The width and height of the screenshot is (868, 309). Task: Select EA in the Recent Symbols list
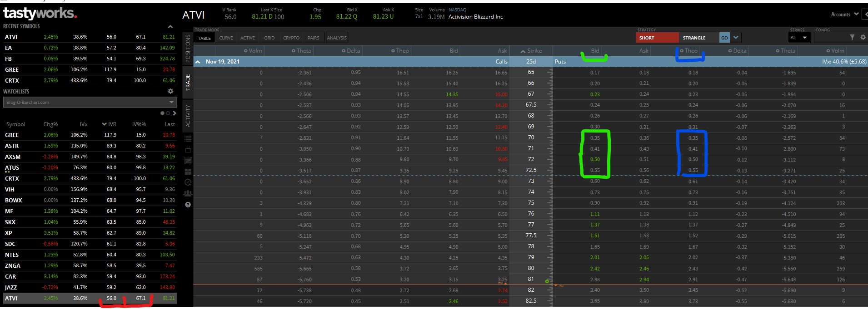click(90, 48)
